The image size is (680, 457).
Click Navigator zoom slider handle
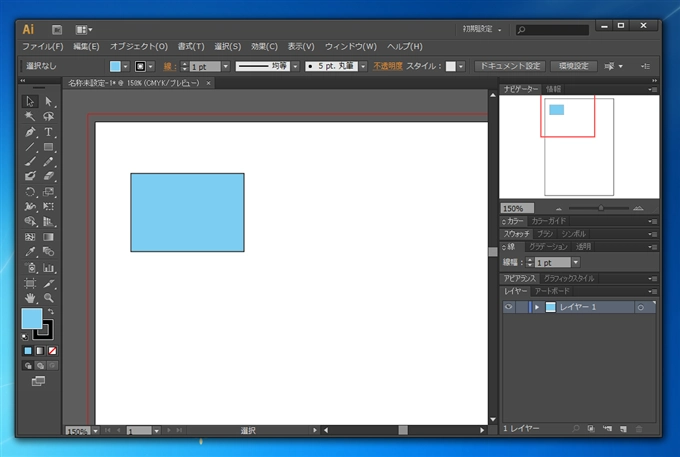coord(601,208)
